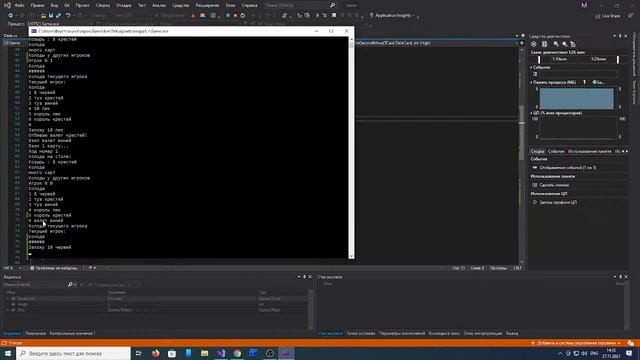Click the red Stop debugging icon
640x360 pixels.
click(235, 16)
